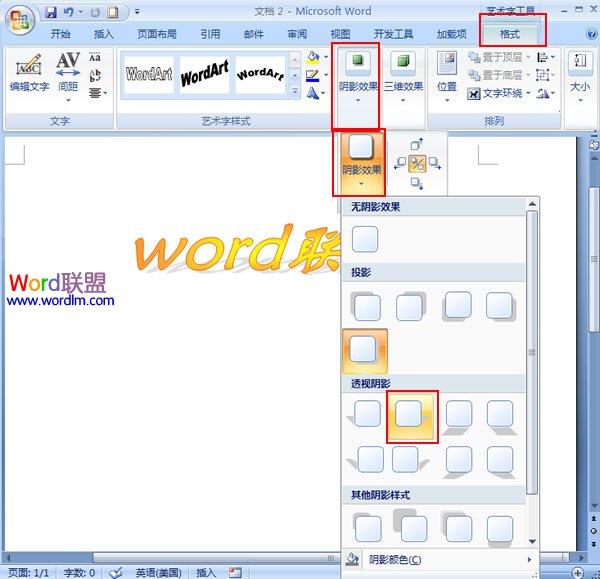Switch to the 审阅 tab
Screen dimensions: 600x579
pos(297,34)
